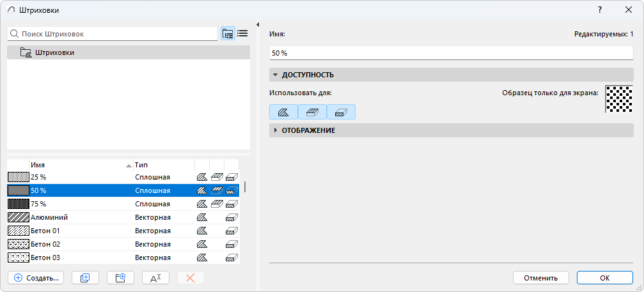Image resolution: width=644 pixels, height=292 pixels.
Task: Click the Создать... button
Action: coord(36,278)
